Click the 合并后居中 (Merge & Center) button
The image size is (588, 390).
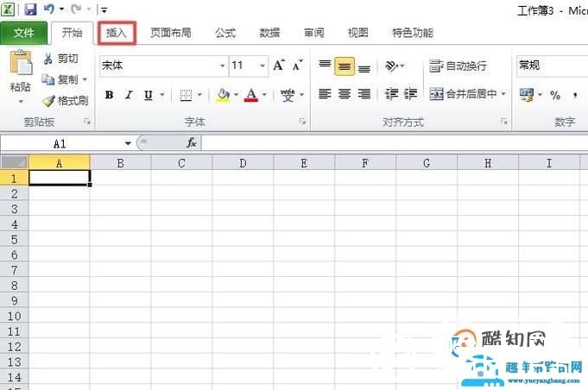[463, 94]
